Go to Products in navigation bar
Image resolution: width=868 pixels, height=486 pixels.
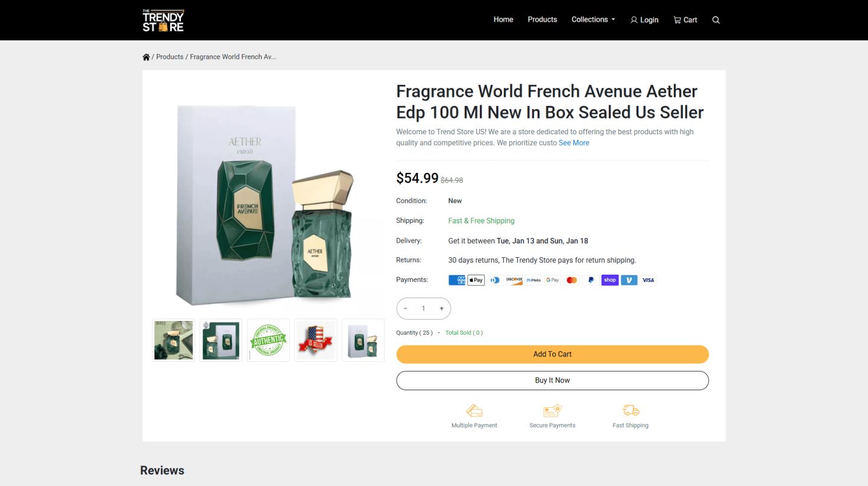(x=542, y=20)
